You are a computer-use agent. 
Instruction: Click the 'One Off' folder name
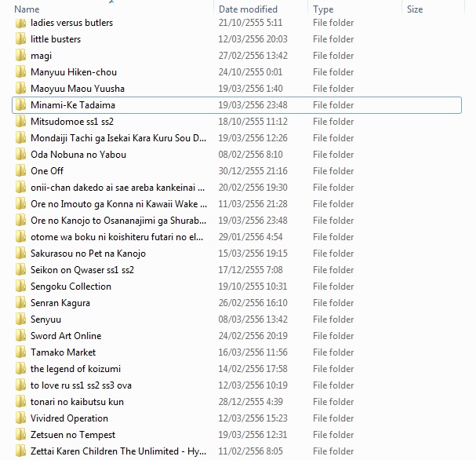point(47,171)
